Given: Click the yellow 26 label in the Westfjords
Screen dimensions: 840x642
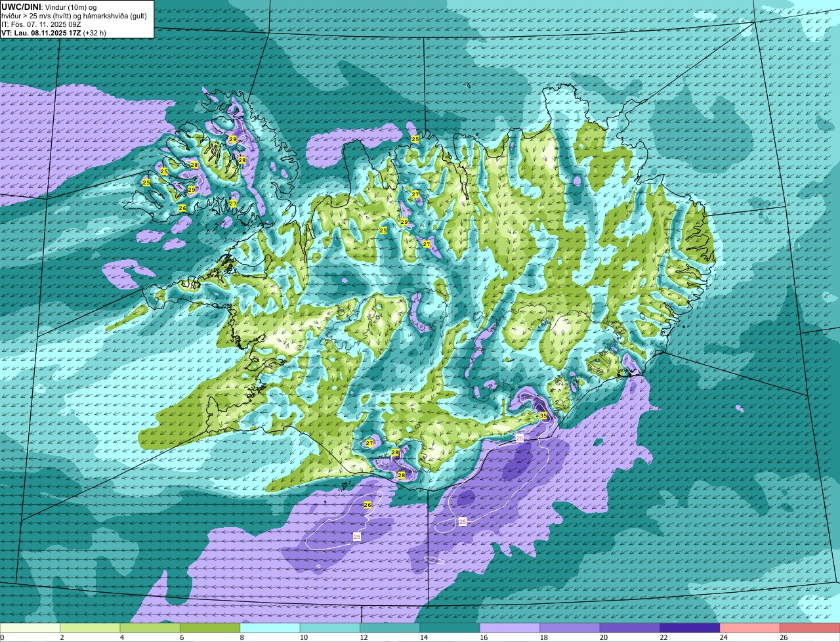Looking at the screenshot, I should tap(182, 208).
